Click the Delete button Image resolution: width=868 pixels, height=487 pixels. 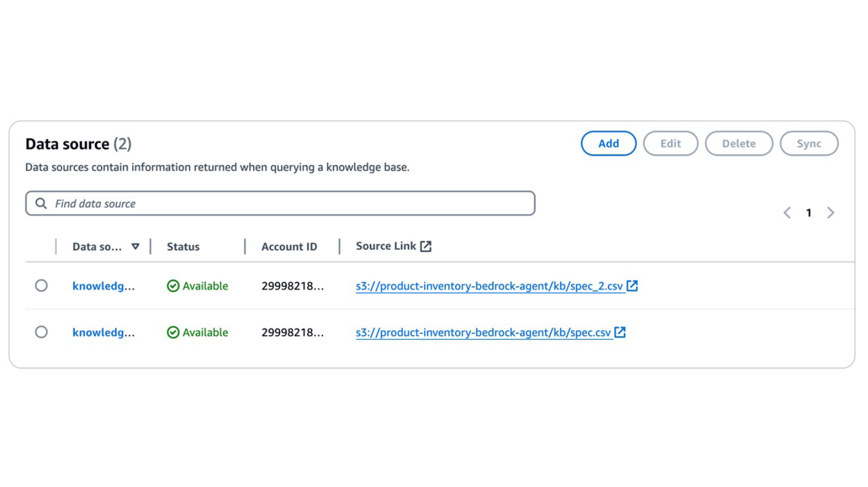[738, 144]
